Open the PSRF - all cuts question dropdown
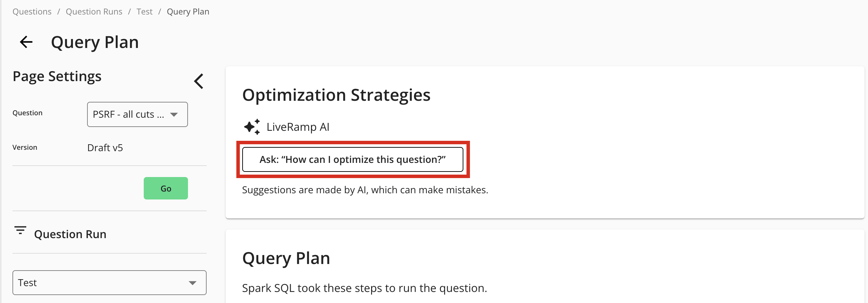Viewport: 868px width, 303px height. pyautogui.click(x=137, y=114)
